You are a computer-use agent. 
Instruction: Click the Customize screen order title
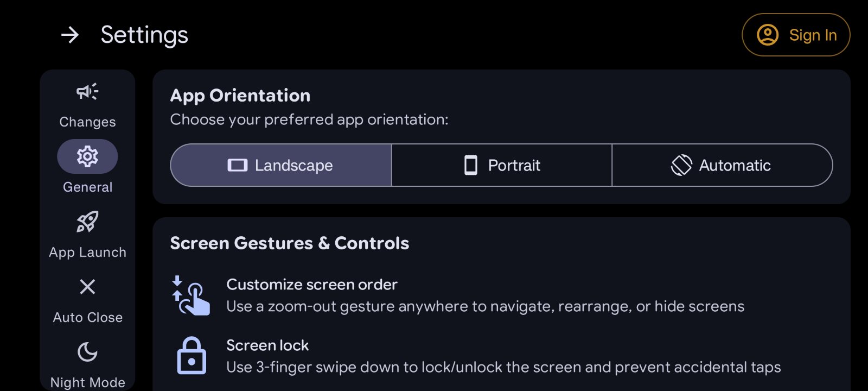coord(312,285)
